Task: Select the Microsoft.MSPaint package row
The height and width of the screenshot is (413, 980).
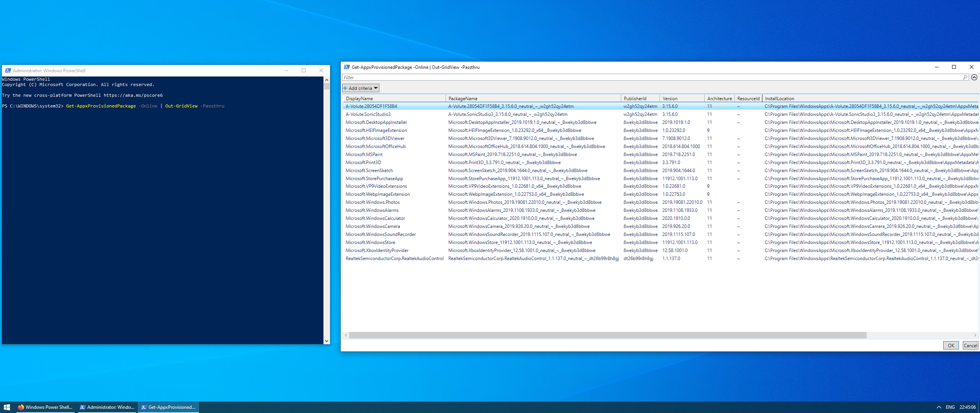Action: point(364,154)
